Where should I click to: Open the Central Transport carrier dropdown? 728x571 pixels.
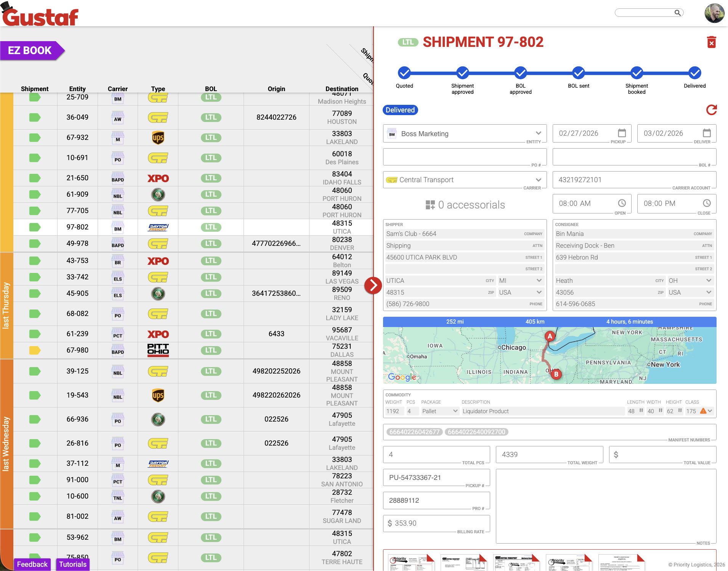point(538,180)
